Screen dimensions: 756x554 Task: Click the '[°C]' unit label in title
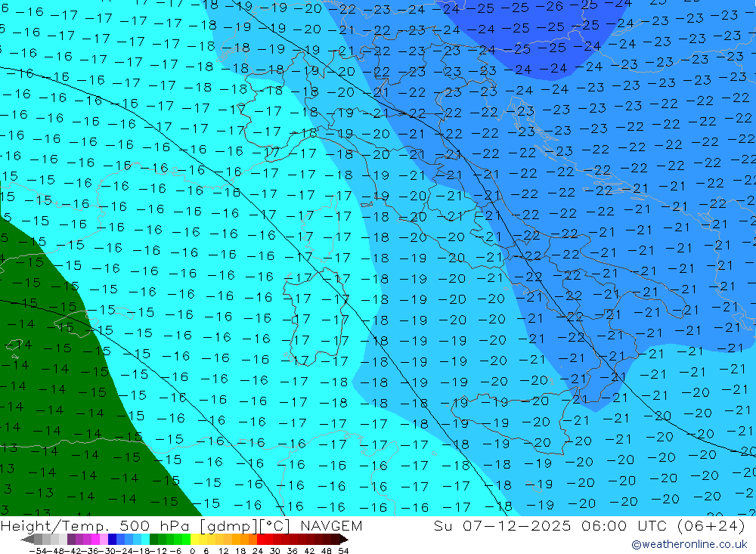[275, 525]
